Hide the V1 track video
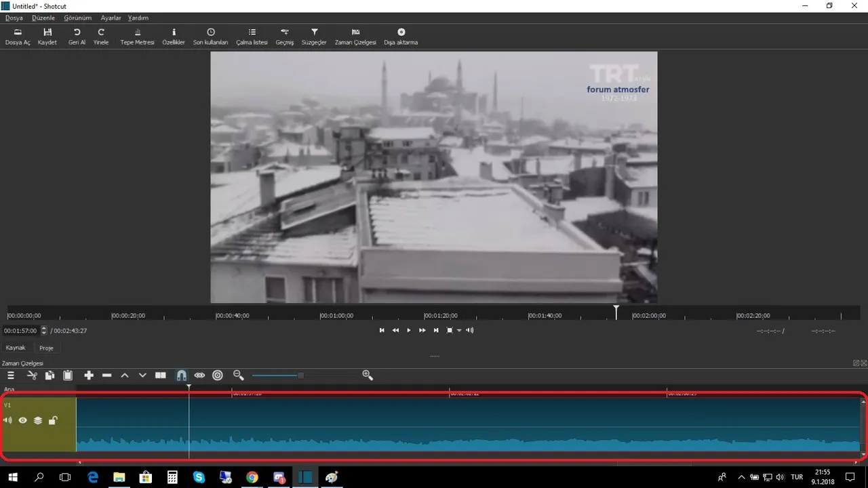The width and height of the screenshot is (868, 488). tap(22, 420)
